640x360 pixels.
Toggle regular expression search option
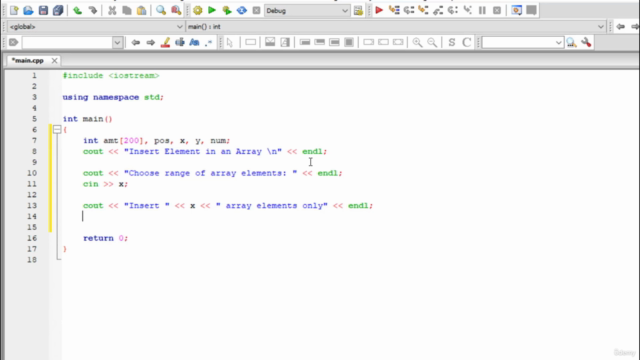click(209, 42)
